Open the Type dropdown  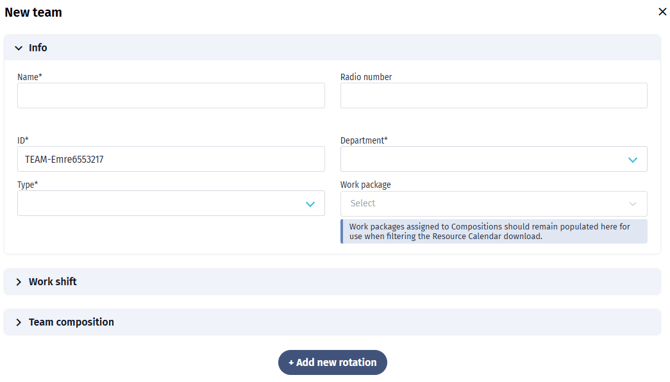coord(171,203)
